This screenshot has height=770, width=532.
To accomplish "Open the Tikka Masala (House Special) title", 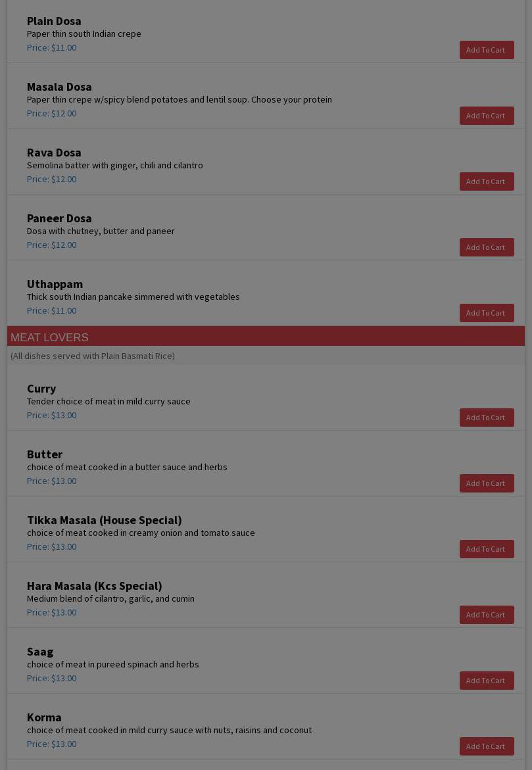I will point(104,520).
